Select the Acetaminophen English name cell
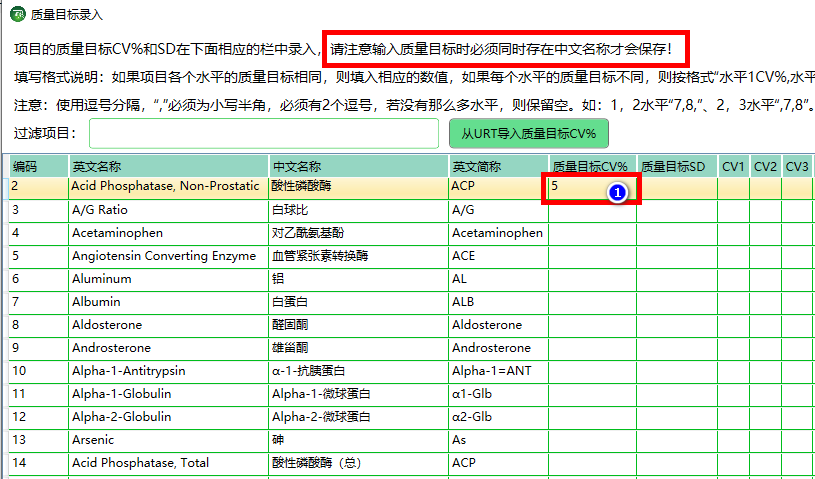The width and height of the screenshot is (815, 479). [167, 233]
